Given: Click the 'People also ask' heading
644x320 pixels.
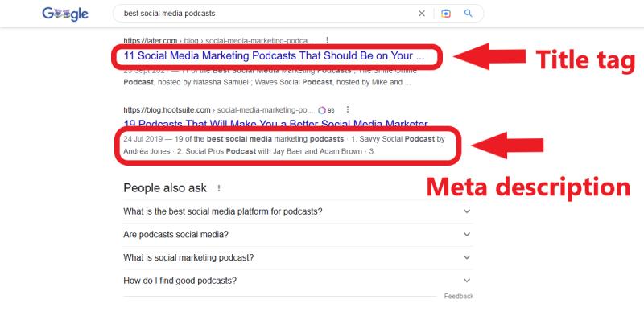Looking at the screenshot, I should 165,188.
